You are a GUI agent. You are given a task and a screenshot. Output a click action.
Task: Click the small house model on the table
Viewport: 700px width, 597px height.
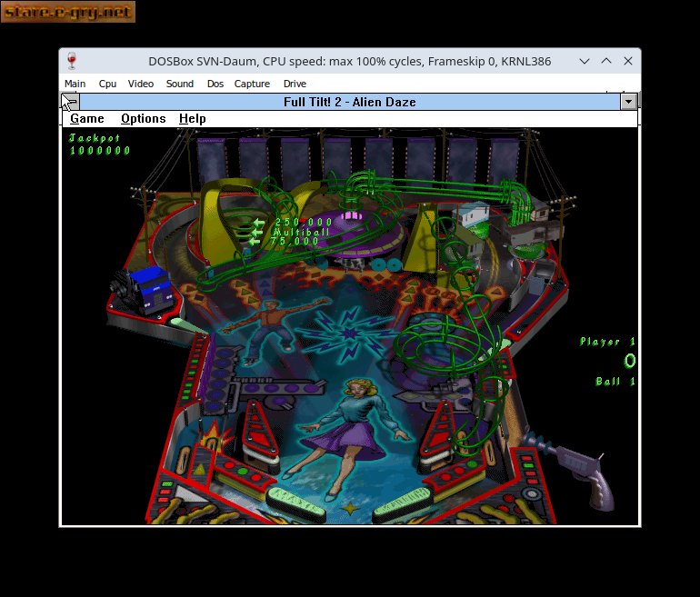(472, 214)
